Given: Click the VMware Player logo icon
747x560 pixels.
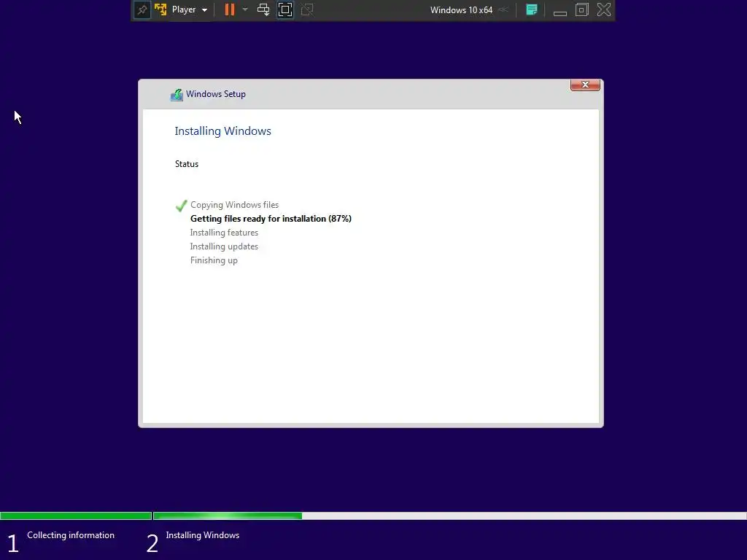Looking at the screenshot, I should pos(160,9).
